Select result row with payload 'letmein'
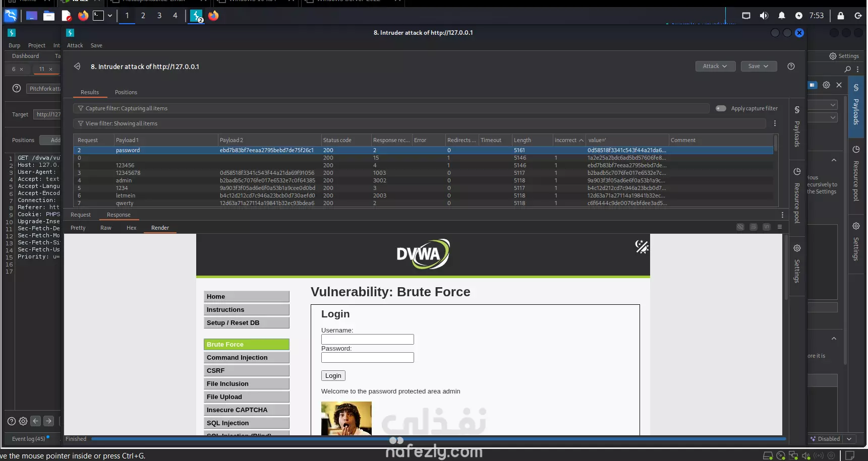Viewport: 868px width, 461px height. [x=423, y=195]
